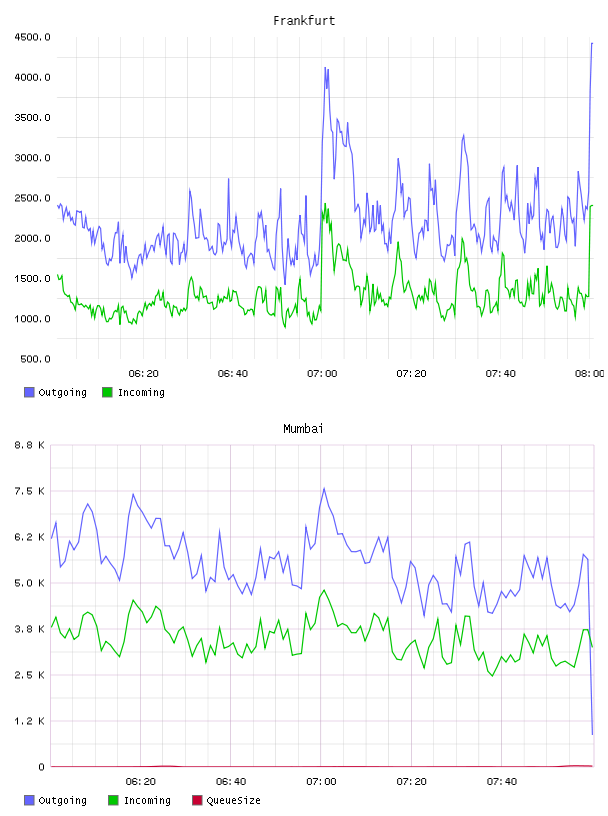The image size is (608, 816).
Task: Click the Mumbai chart title
Action: 303,429
